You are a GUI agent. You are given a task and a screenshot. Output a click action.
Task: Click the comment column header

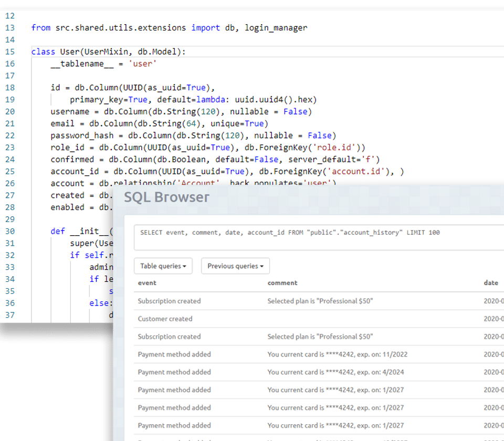click(x=282, y=283)
